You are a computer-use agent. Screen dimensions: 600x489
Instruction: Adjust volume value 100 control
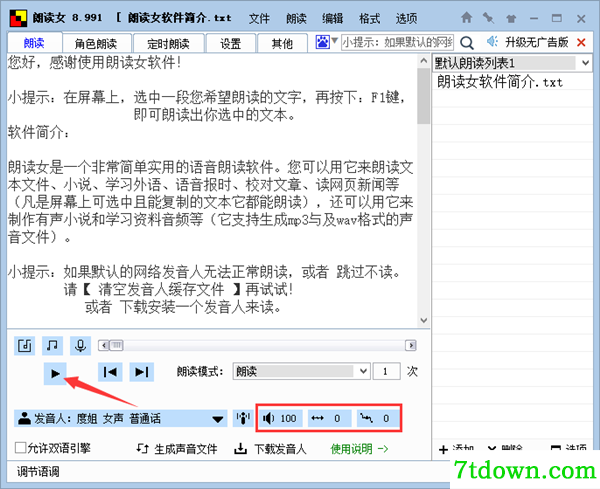(x=280, y=418)
